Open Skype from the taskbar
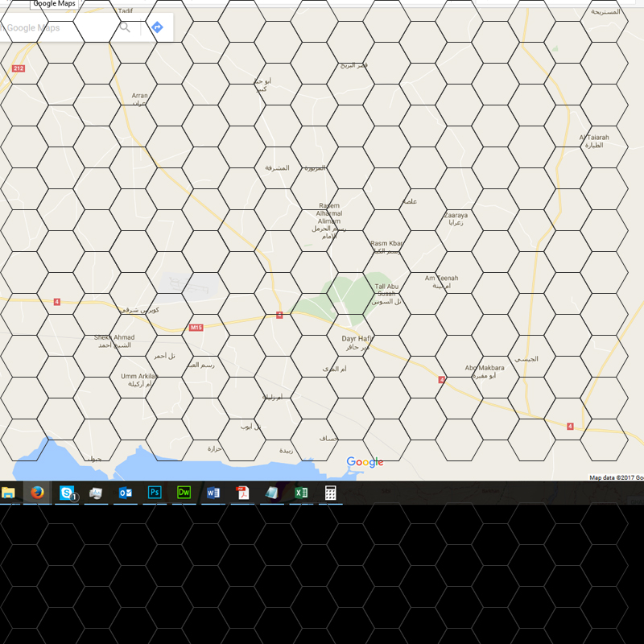644x644 pixels. click(x=67, y=493)
